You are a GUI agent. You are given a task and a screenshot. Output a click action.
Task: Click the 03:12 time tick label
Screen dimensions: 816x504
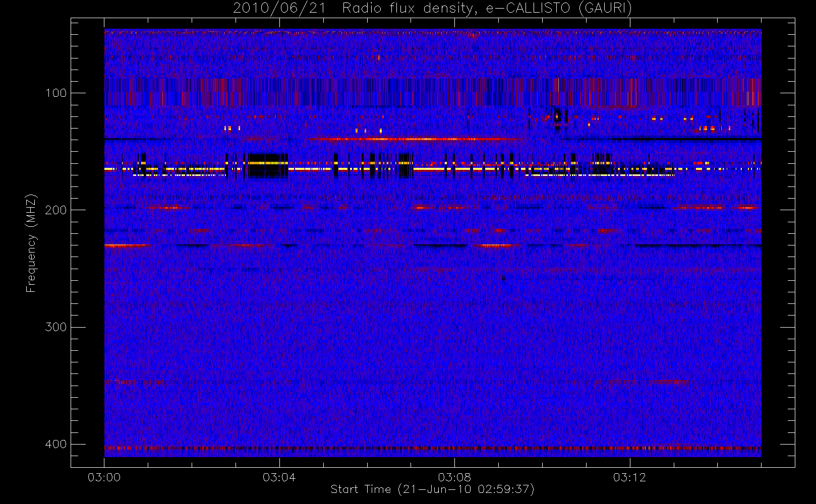point(629,477)
